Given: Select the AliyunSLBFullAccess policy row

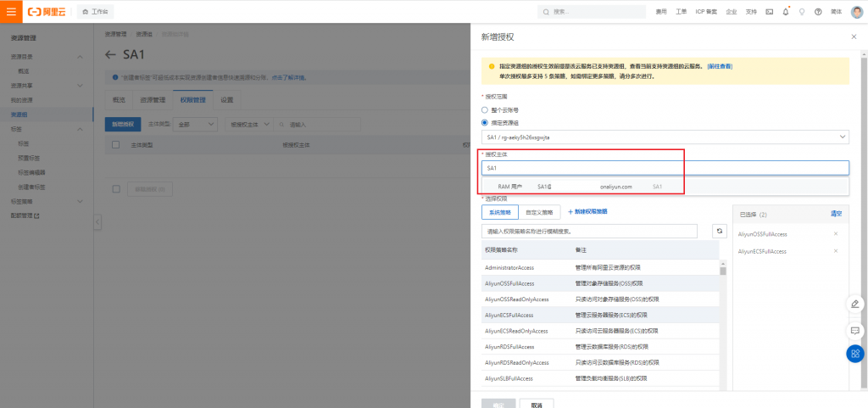Looking at the screenshot, I should click(x=600, y=378).
